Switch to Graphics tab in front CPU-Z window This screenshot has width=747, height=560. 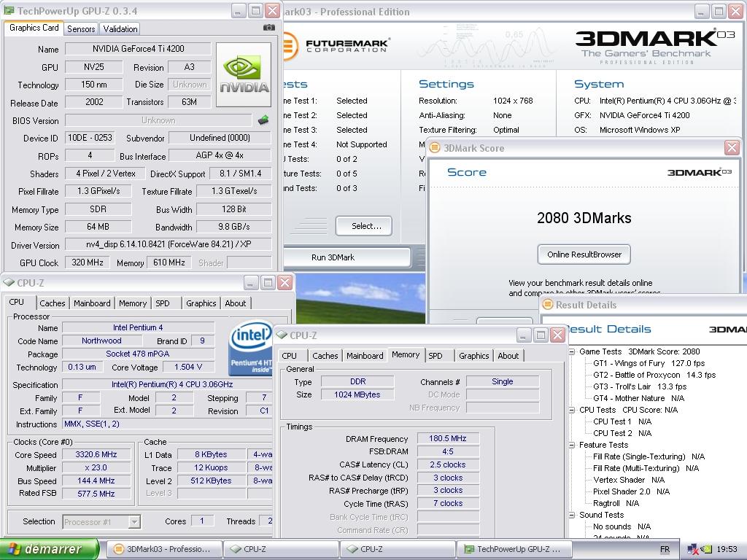tap(473, 355)
